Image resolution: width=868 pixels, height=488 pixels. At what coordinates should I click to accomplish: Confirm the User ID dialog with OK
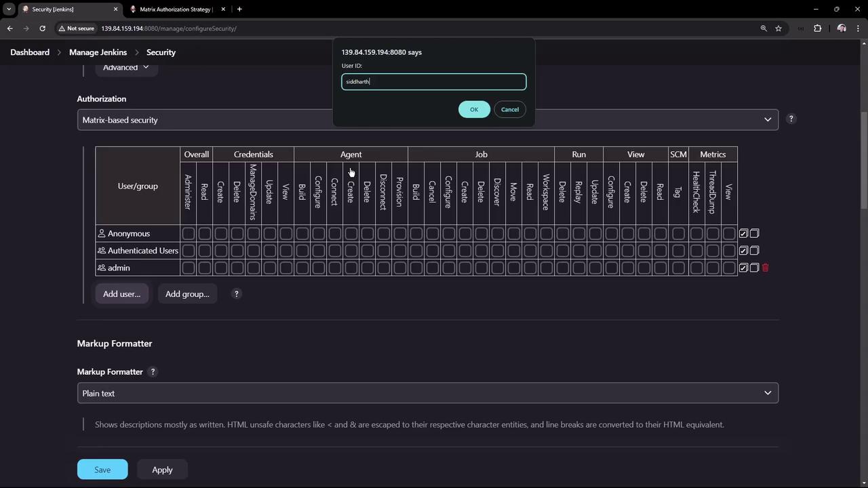(474, 110)
